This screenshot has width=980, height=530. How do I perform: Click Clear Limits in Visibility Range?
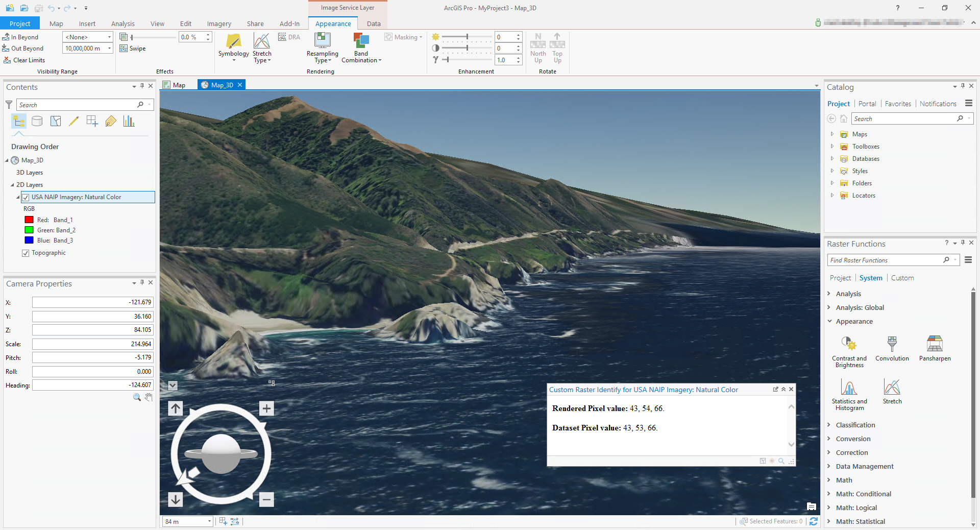[24, 60]
